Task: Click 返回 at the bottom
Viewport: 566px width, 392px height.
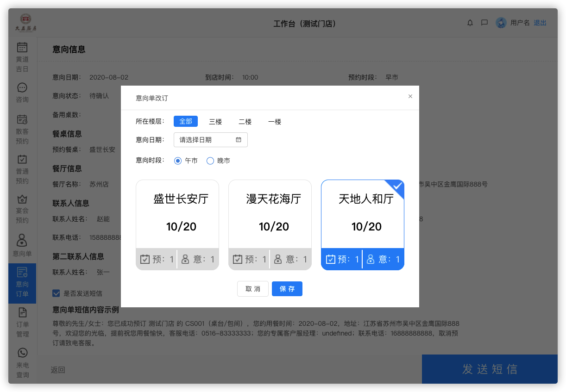Action: pos(58,370)
